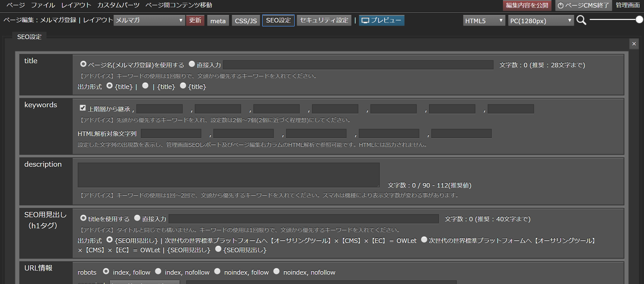Click the seventh keywords input field

511,109
